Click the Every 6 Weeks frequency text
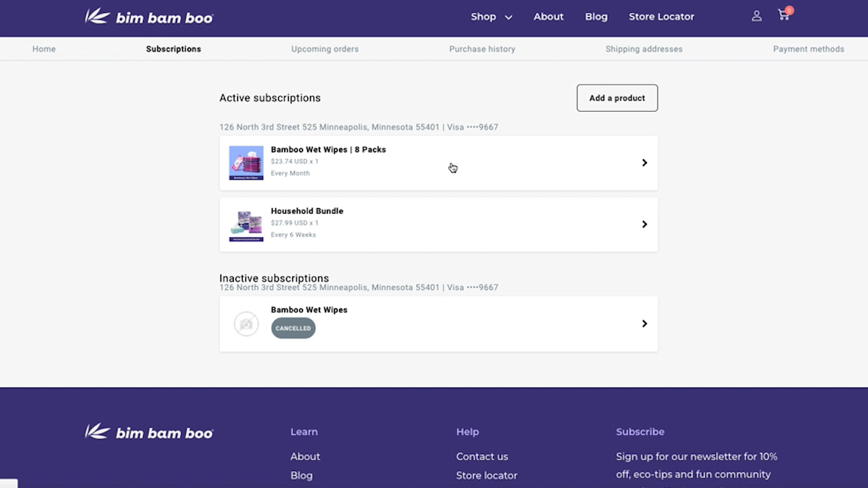The width and height of the screenshot is (868, 488). click(x=294, y=235)
